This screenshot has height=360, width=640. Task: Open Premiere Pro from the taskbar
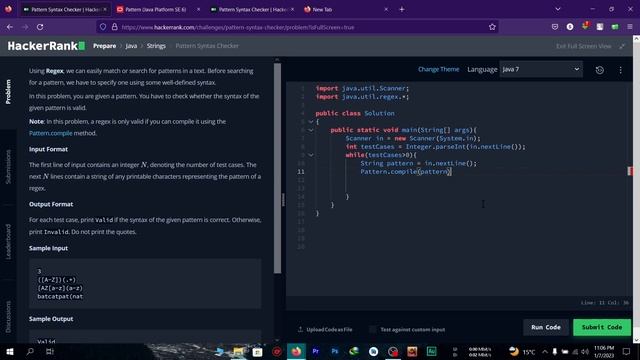[316, 351]
